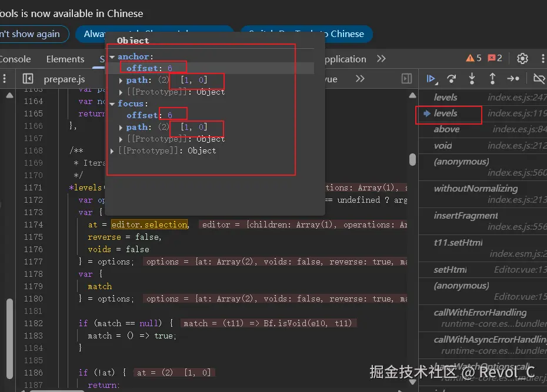Viewport: 547px width, 392px height.
Task: Open the vertical three-dot menu left of prepare.js
Action: coord(4,79)
